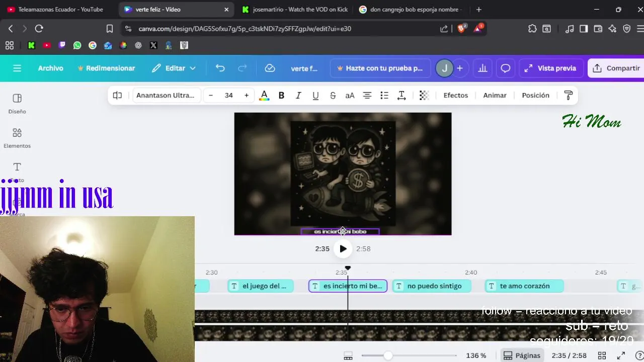The image size is (644, 362).
Task: Open the Animar animation options
Action: pyautogui.click(x=495, y=95)
